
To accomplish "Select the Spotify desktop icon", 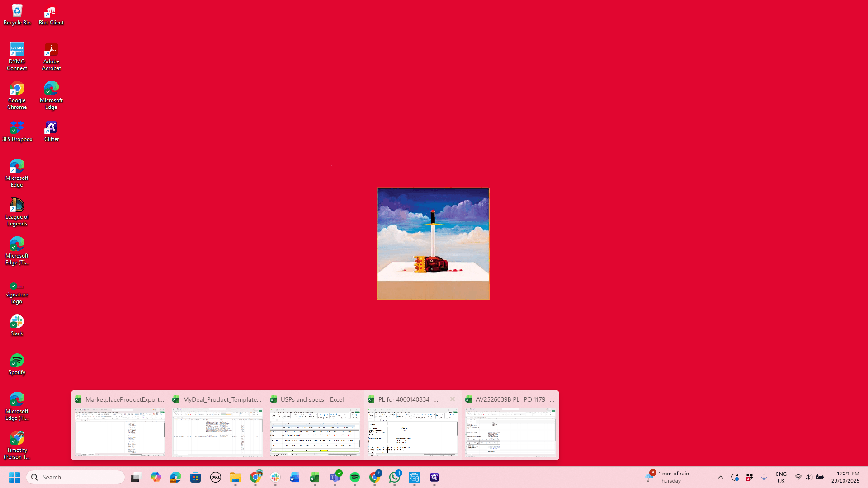I will [17, 365].
